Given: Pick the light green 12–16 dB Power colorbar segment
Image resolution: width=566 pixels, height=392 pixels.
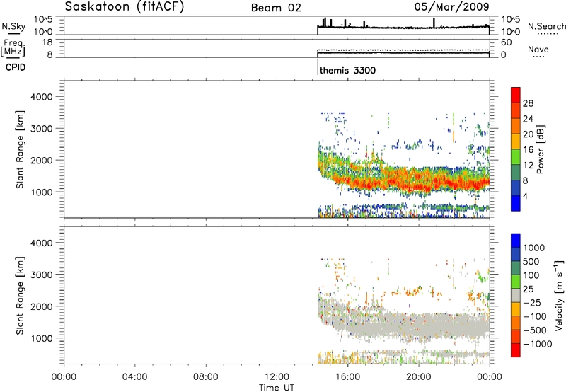Looking at the screenshot, I should click(x=516, y=156).
